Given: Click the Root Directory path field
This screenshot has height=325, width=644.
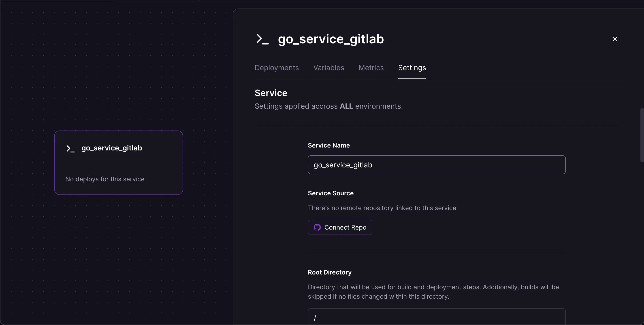Looking at the screenshot, I should (x=436, y=317).
